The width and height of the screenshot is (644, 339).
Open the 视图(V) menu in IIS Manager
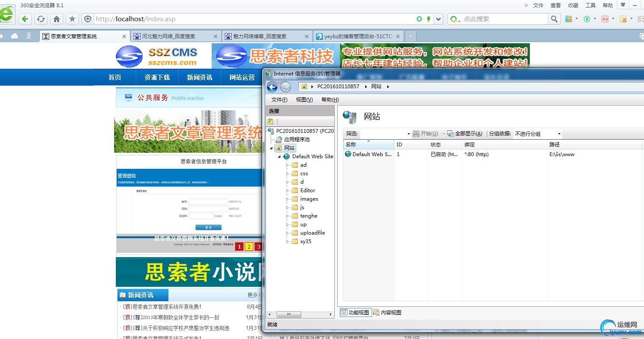pyautogui.click(x=304, y=100)
